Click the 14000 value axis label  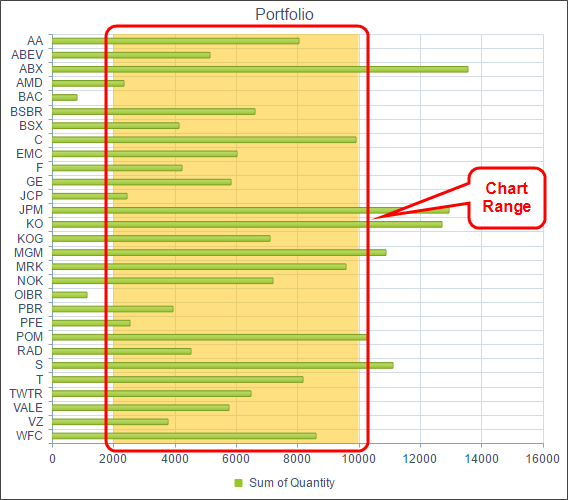[481, 459]
